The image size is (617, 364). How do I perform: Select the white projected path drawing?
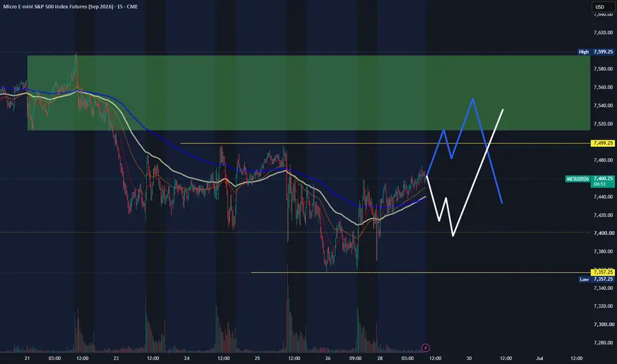tap(465, 172)
